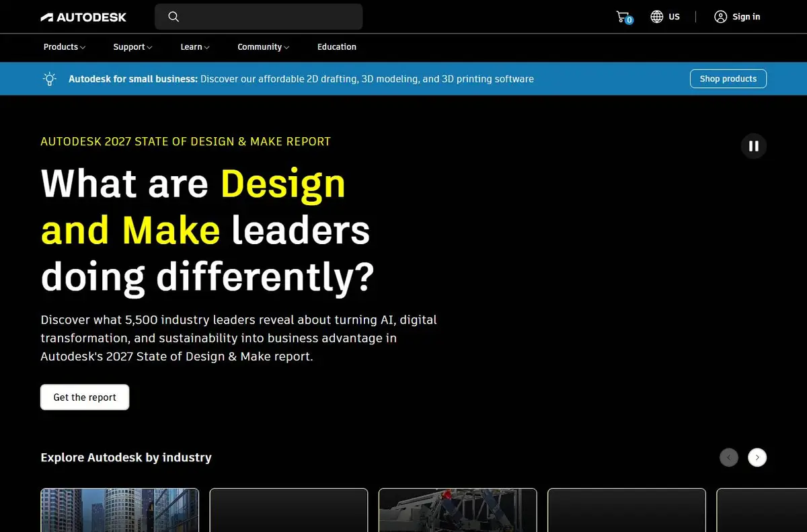
Task: Click the Autodesk logo
Action: click(x=83, y=17)
